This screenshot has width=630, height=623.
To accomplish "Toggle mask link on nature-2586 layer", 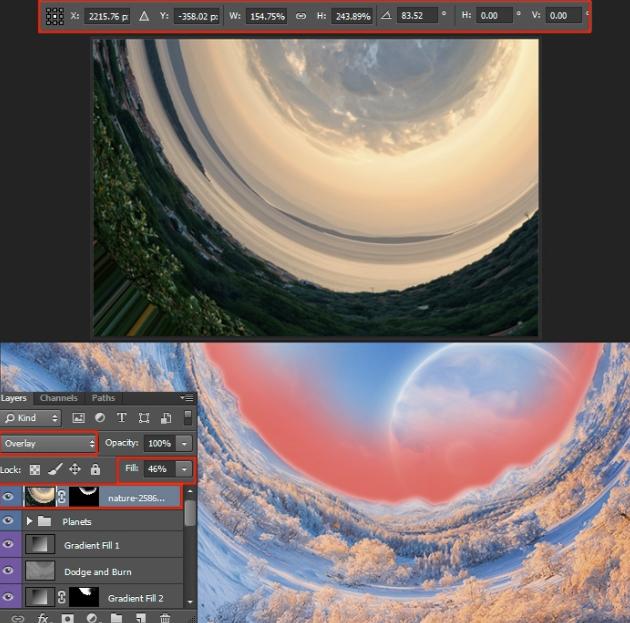I will pos(62,497).
